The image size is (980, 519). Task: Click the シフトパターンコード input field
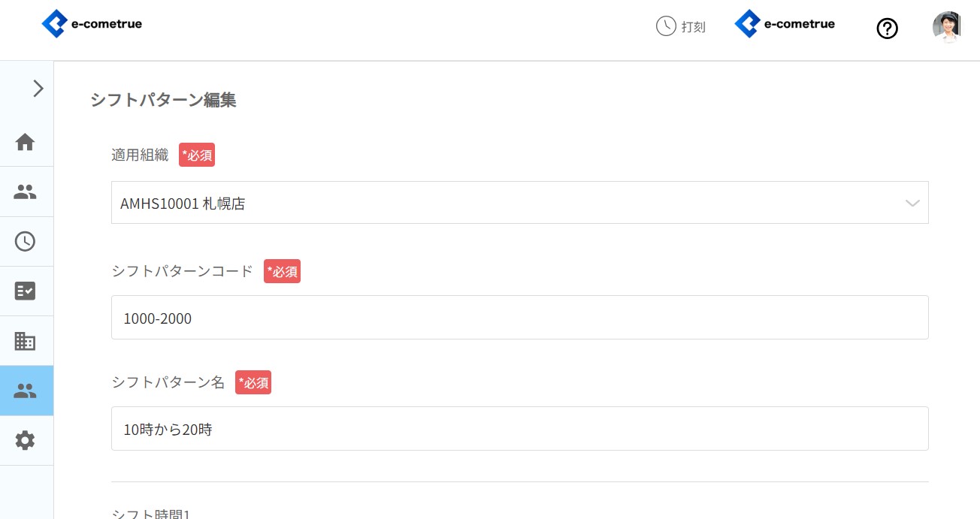point(519,318)
